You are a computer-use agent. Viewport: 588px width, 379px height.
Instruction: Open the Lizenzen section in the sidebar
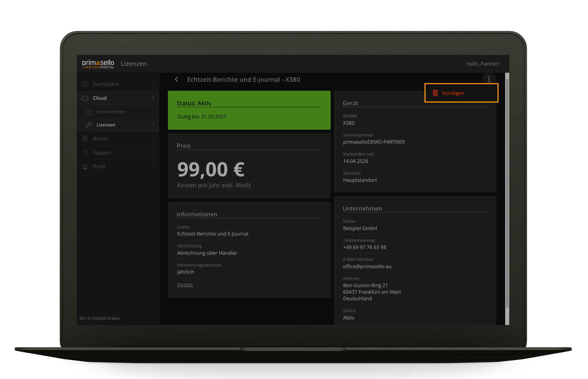[106, 125]
